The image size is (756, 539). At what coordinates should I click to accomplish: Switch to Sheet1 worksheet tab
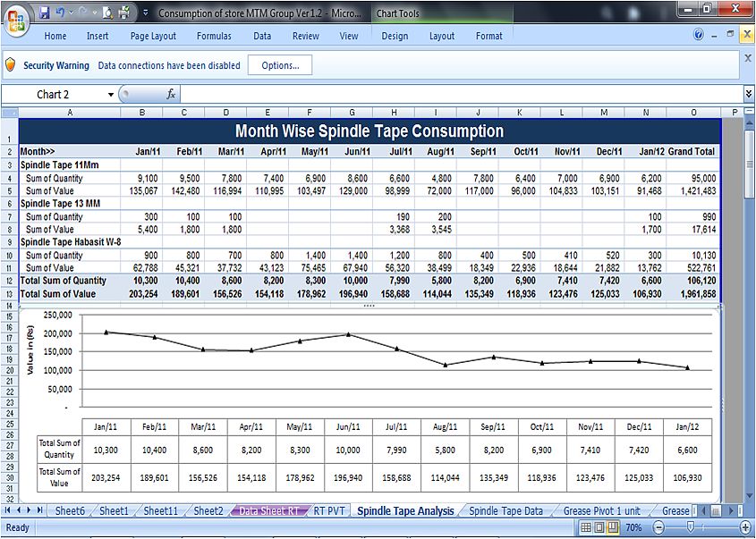(114, 510)
